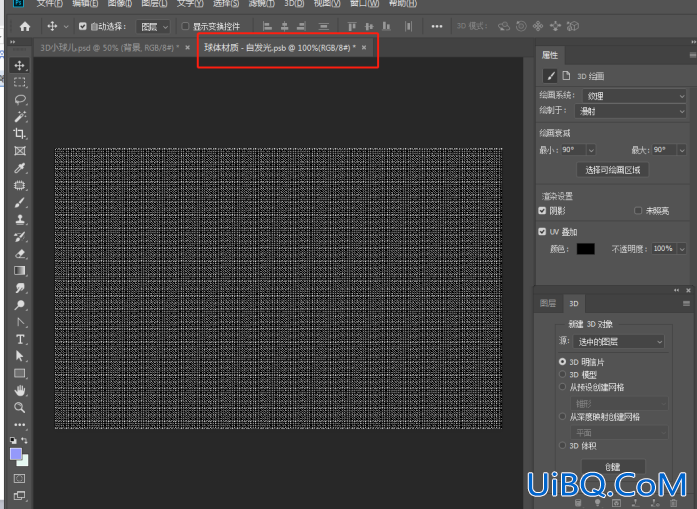Click the 3D painting brush icon in Properties
This screenshot has width=697, height=509.
pos(550,76)
